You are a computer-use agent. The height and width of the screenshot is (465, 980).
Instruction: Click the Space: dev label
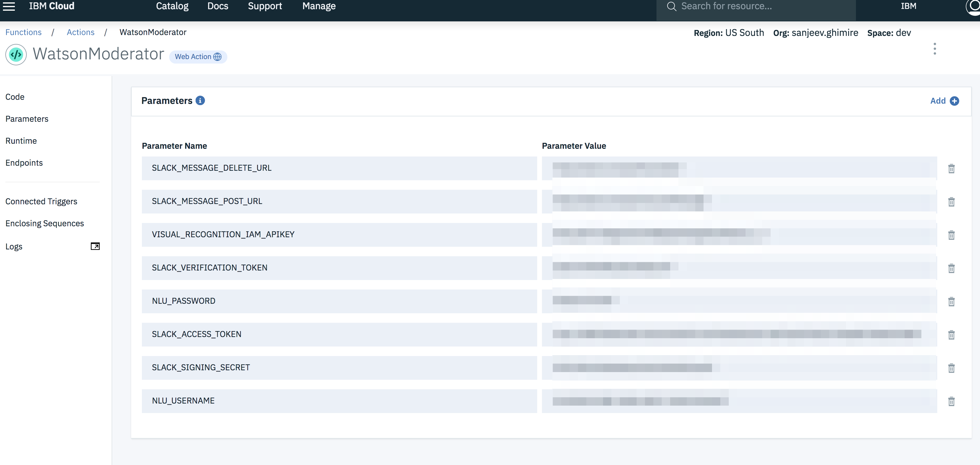point(889,33)
